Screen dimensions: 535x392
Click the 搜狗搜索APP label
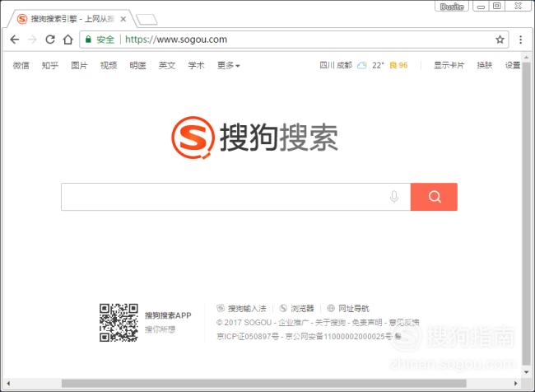tap(168, 315)
